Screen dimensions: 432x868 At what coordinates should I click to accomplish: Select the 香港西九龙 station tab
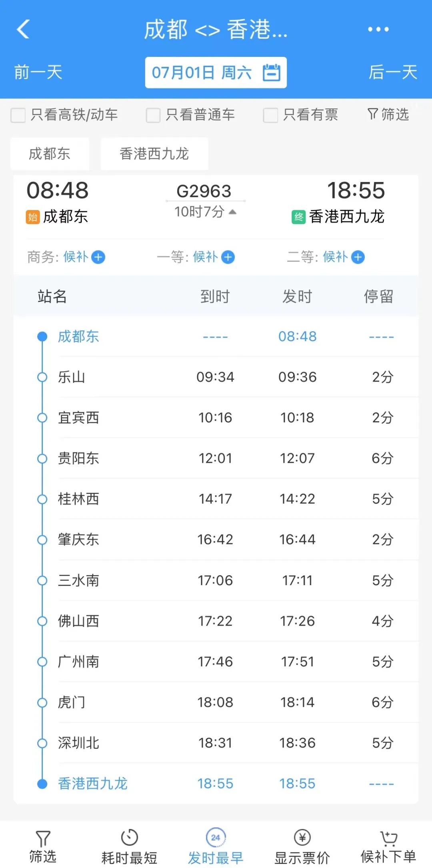point(154,154)
